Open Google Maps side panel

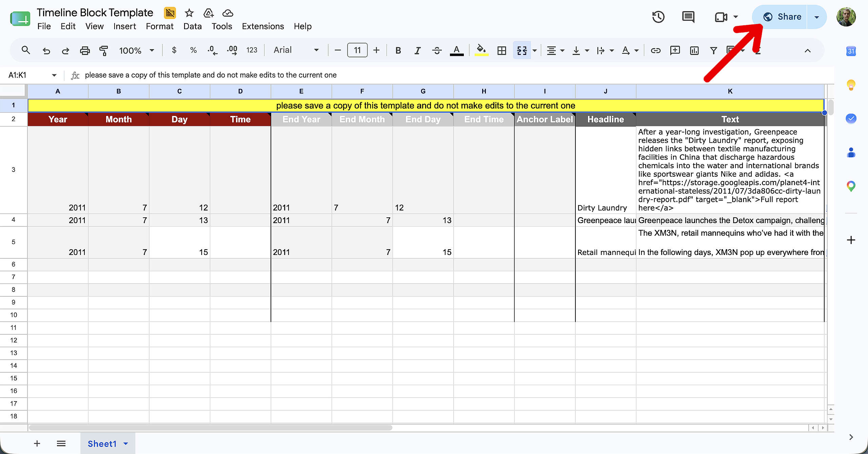851,186
